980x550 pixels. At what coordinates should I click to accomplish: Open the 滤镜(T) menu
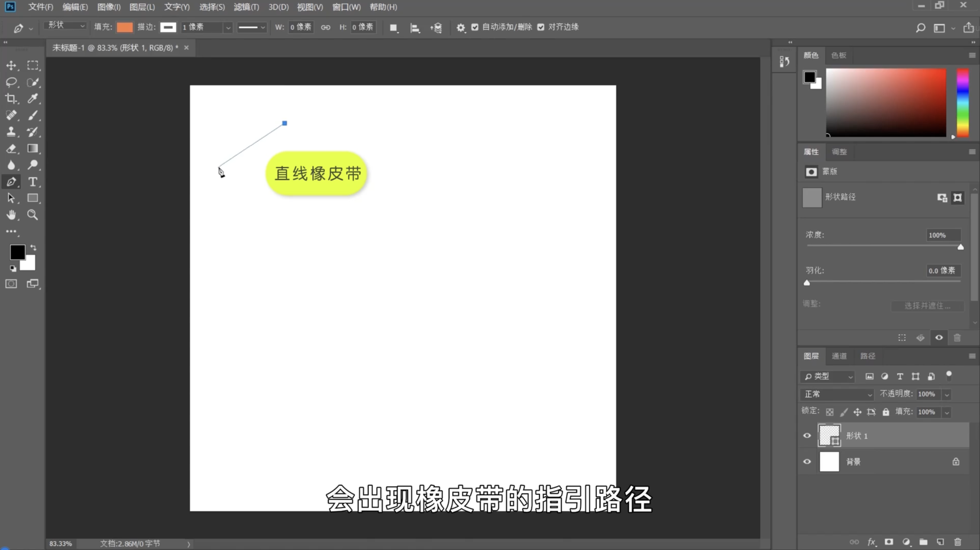click(x=246, y=7)
